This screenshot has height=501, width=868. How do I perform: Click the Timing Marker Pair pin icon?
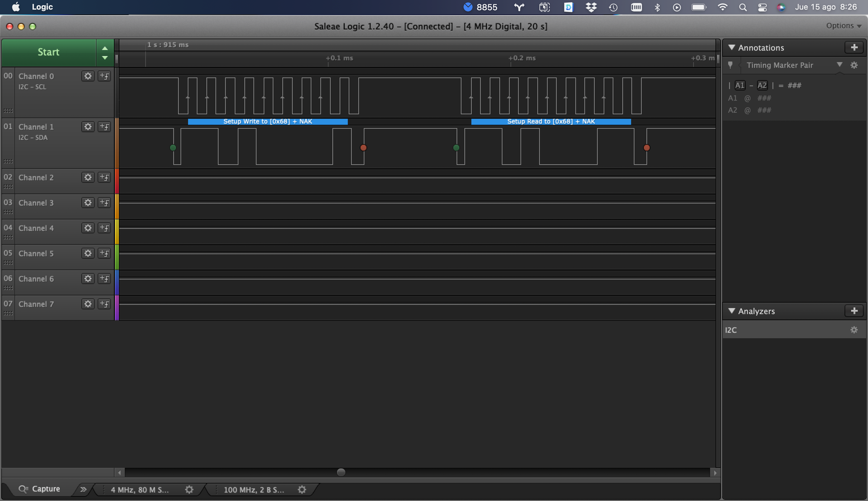click(730, 65)
